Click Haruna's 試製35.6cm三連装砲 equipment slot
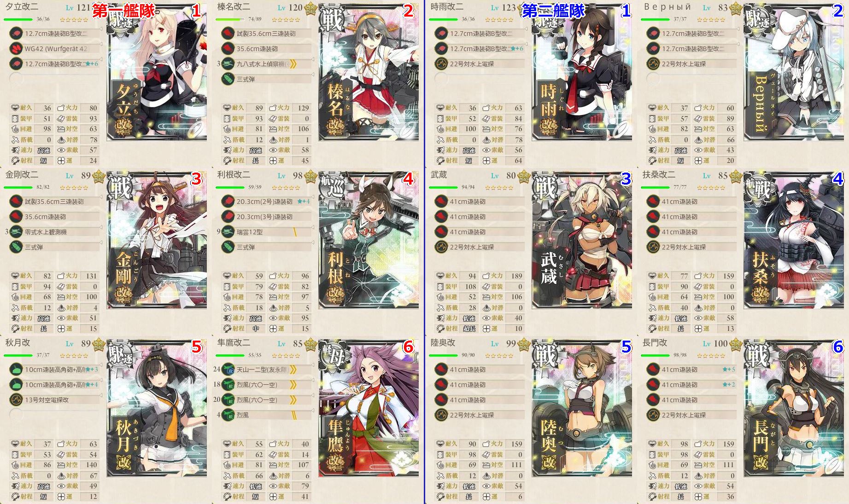This screenshot has width=849, height=504. [267, 33]
